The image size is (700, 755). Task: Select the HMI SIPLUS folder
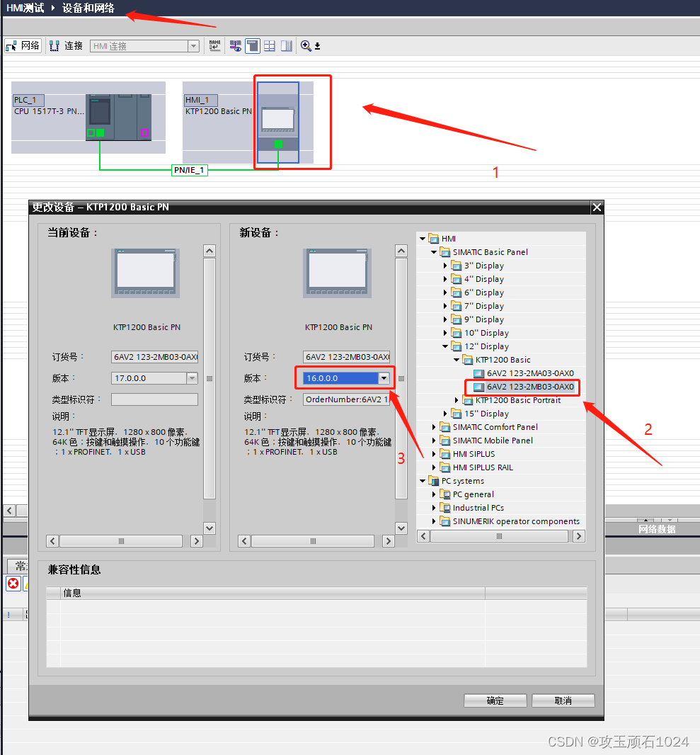474,454
